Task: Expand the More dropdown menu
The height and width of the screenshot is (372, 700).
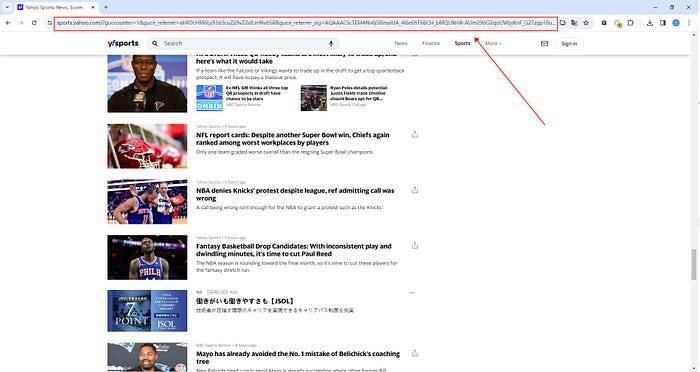Action: 493,43
